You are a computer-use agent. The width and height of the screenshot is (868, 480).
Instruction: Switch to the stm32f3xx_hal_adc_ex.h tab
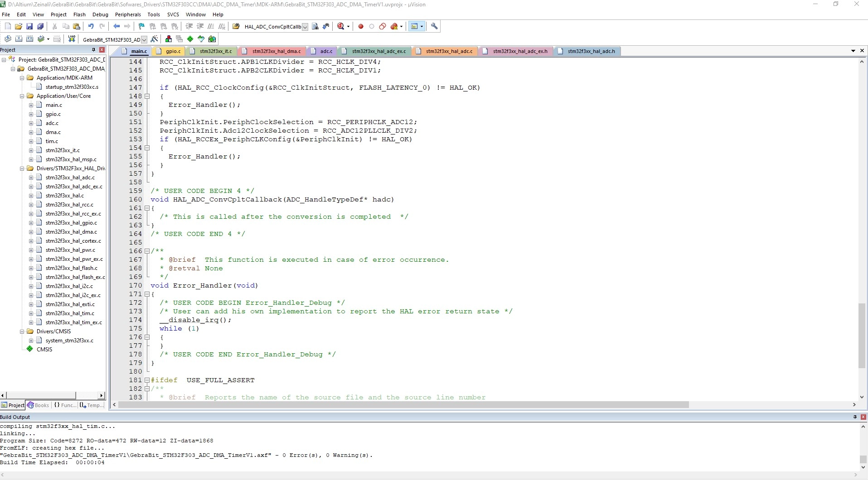pyautogui.click(x=516, y=51)
